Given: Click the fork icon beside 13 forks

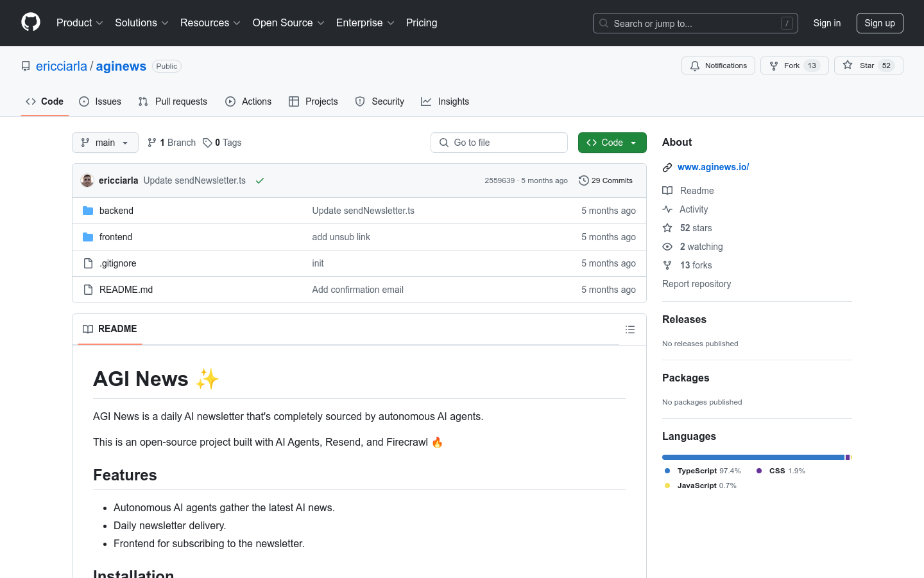Looking at the screenshot, I should (667, 265).
